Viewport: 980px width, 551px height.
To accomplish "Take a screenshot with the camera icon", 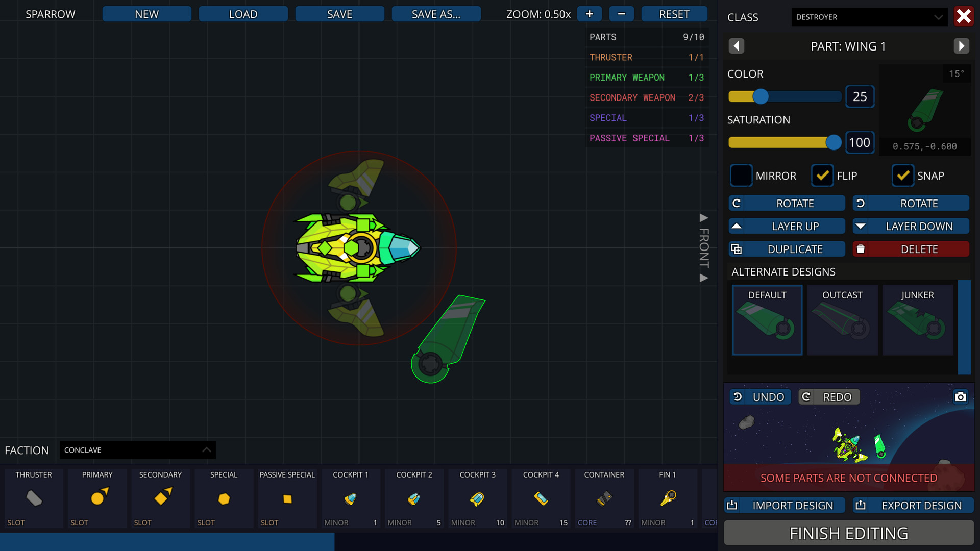I will tap(960, 397).
